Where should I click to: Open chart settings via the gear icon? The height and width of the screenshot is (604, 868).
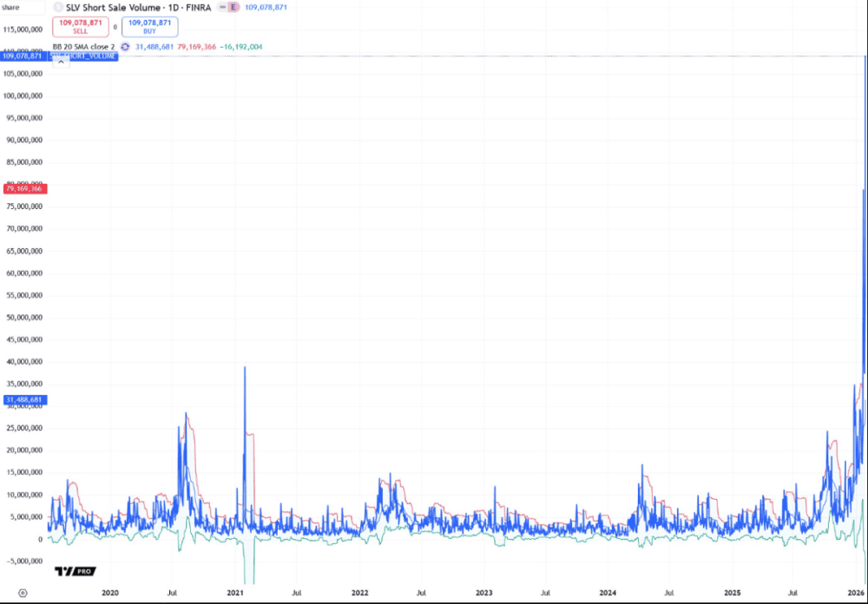[x=23, y=592]
